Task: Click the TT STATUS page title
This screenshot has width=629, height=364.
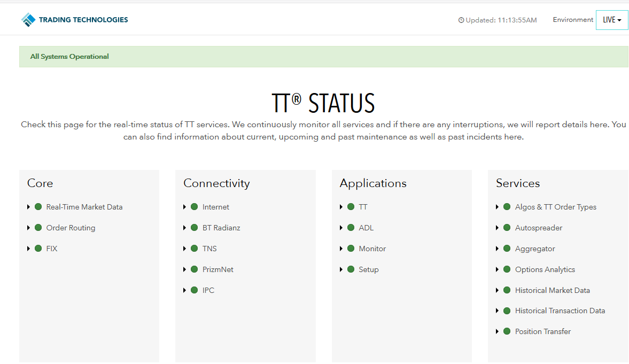Action: point(323,103)
